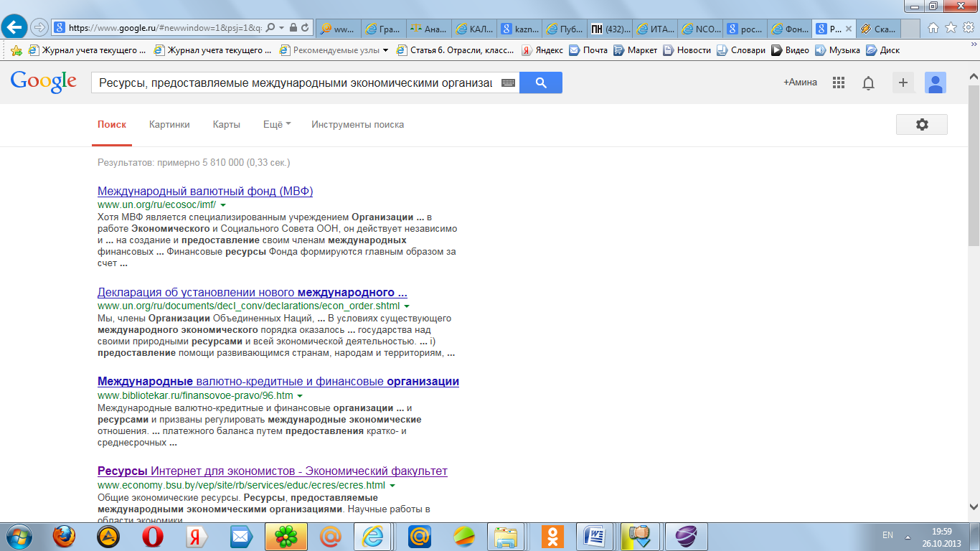Viewport: 980px width, 551px height.
Task: Switch to the ПН (432)... browser tab
Action: coord(610,29)
